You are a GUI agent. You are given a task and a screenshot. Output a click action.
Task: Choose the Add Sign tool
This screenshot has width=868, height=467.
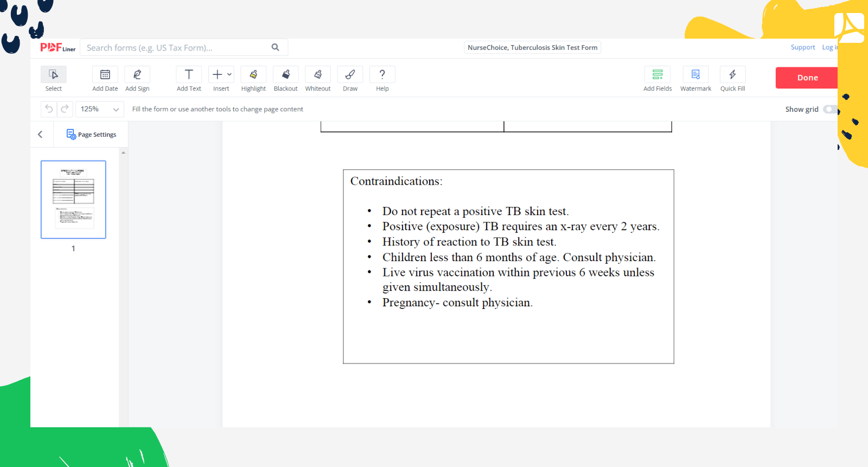(x=137, y=79)
